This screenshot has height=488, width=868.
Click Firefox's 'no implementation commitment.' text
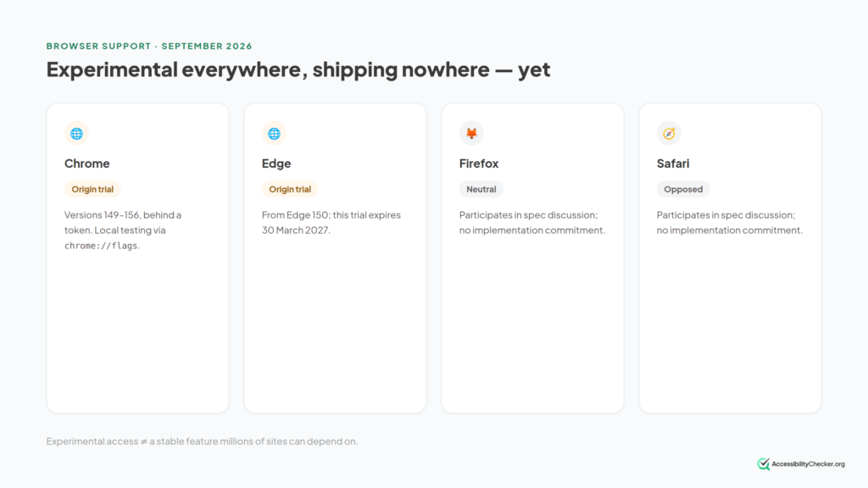pyautogui.click(x=532, y=230)
